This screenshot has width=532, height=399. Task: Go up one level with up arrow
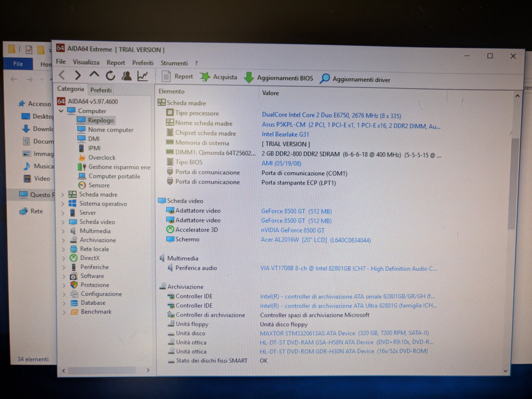tap(94, 75)
